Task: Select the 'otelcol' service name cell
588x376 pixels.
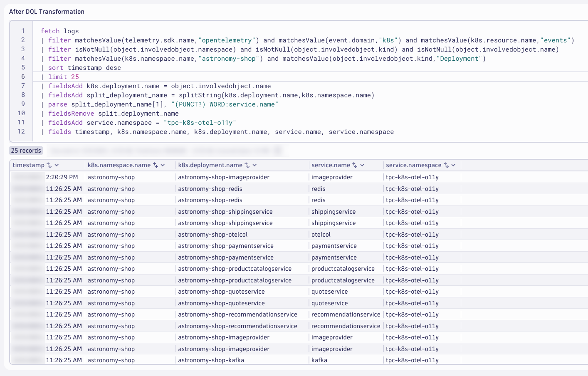Action: (x=321, y=235)
